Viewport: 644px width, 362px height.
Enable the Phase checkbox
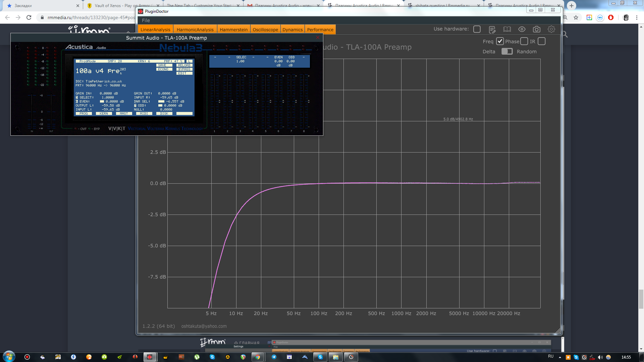(524, 41)
